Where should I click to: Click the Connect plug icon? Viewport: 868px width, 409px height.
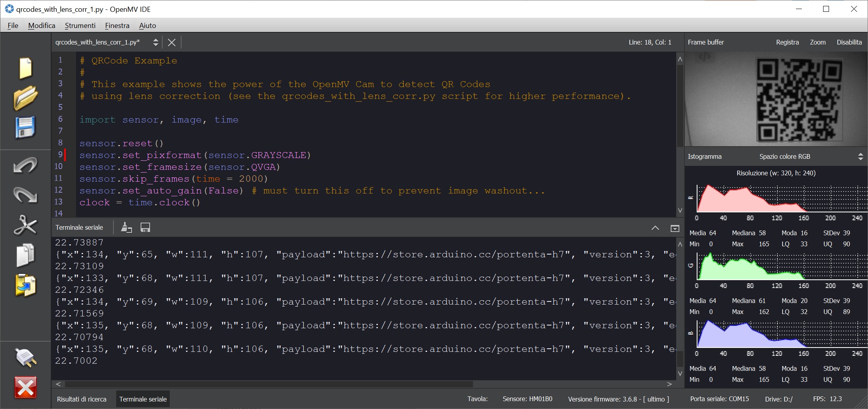(x=26, y=358)
